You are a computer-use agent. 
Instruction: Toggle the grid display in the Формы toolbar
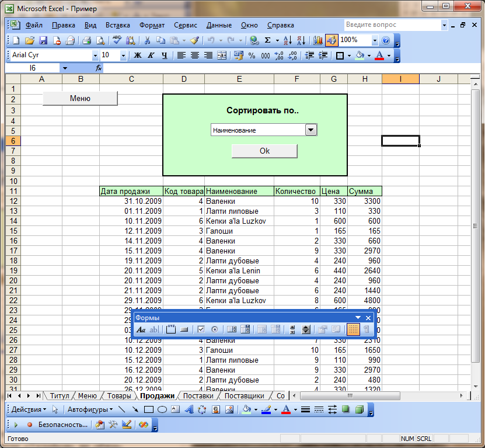[353, 329]
